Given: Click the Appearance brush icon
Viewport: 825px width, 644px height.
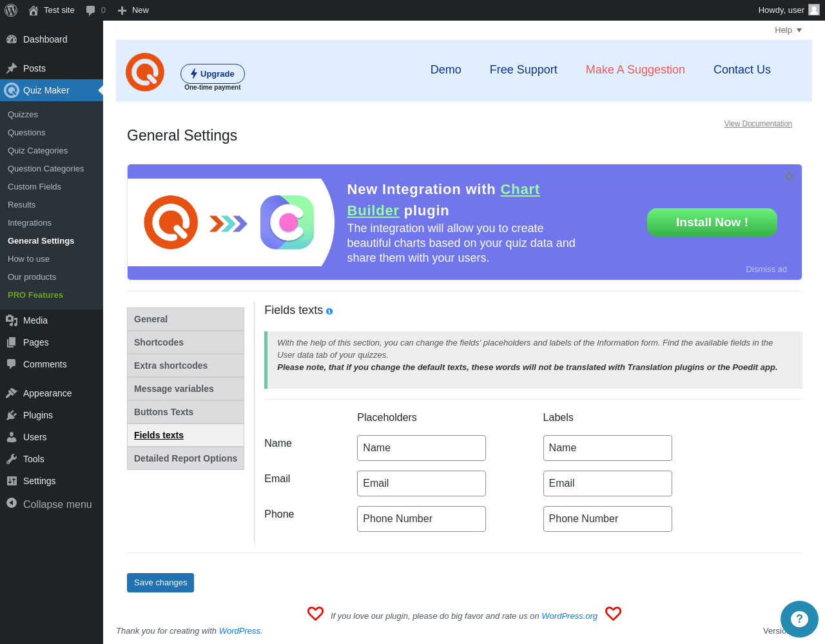Looking at the screenshot, I should (x=12, y=393).
